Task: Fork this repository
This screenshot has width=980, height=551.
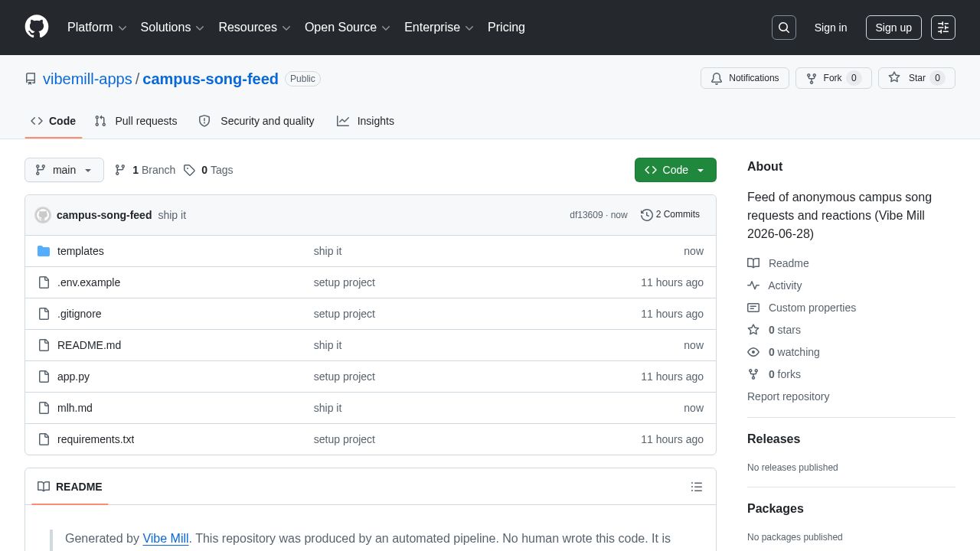Action: (834, 78)
